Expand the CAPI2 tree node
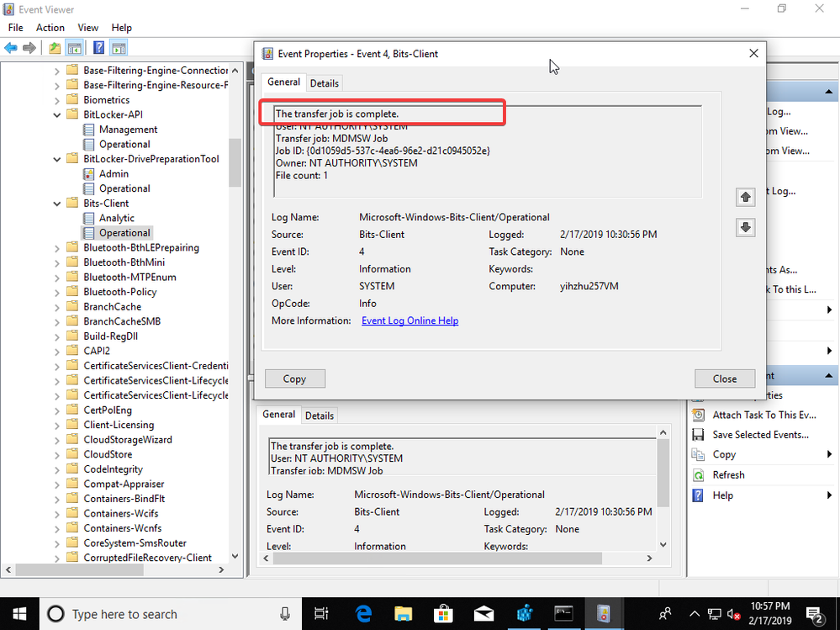Image resolution: width=840 pixels, height=630 pixels. [x=57, y=352]
